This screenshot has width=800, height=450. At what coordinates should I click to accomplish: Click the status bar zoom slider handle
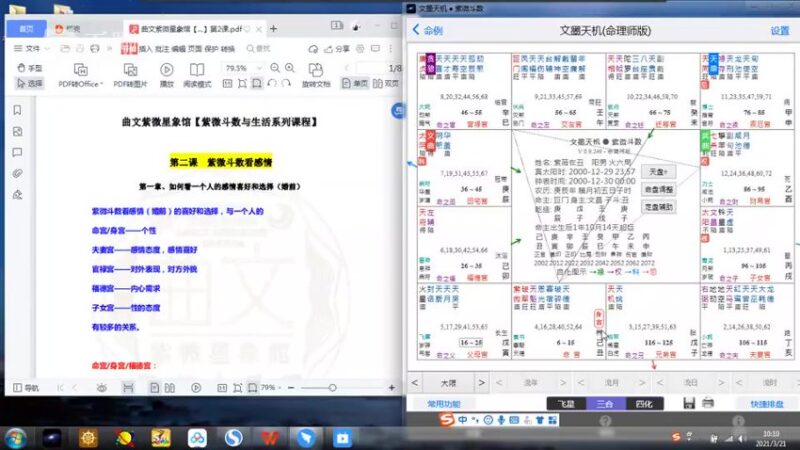332,388
